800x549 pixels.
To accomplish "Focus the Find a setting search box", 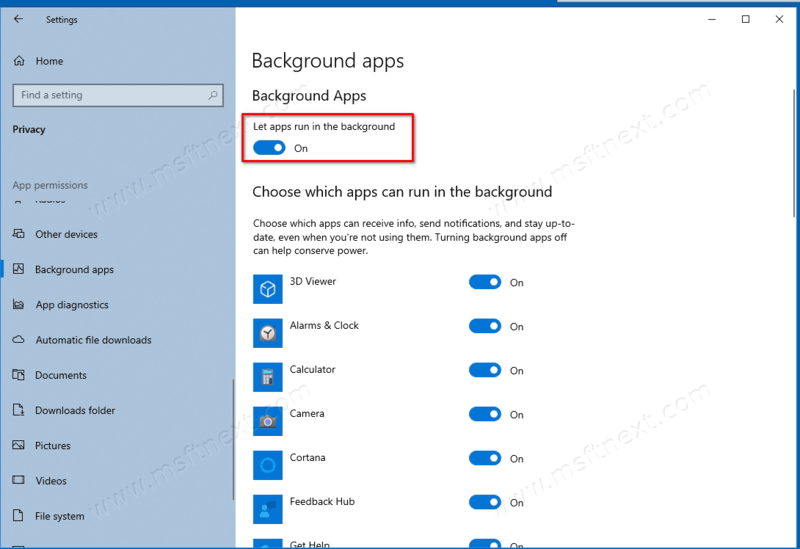I will pyautogui.click(x=118, y=95).
